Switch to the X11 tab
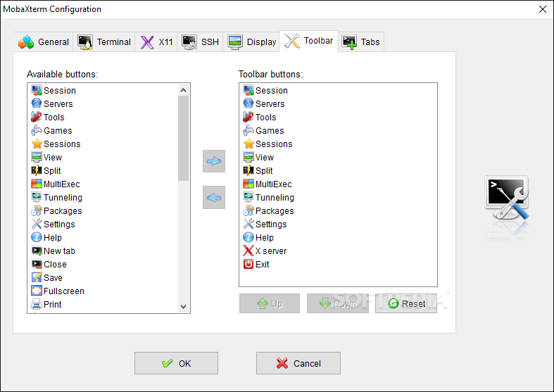Viewport: 554px width, 392px height. pos(156,42)
